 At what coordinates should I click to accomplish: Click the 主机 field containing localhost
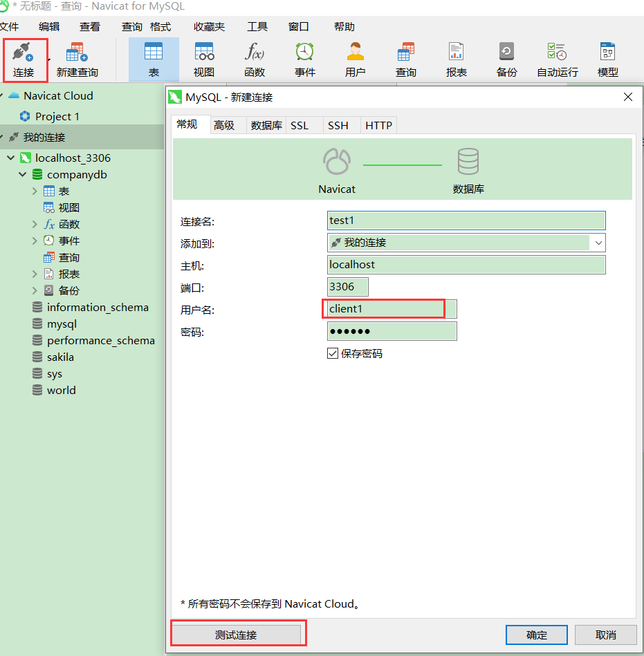pyautogui.click(x=466, y=265)
